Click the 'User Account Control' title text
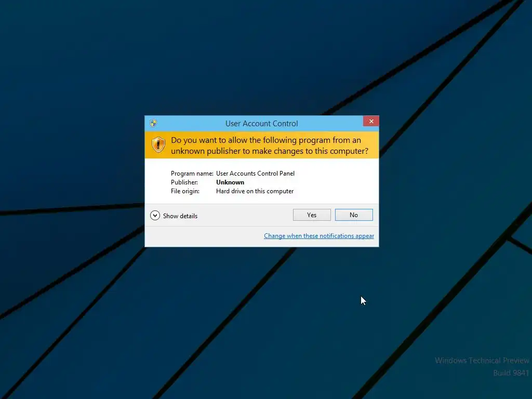Screen dimensions: 532x399 click(262, 124)
